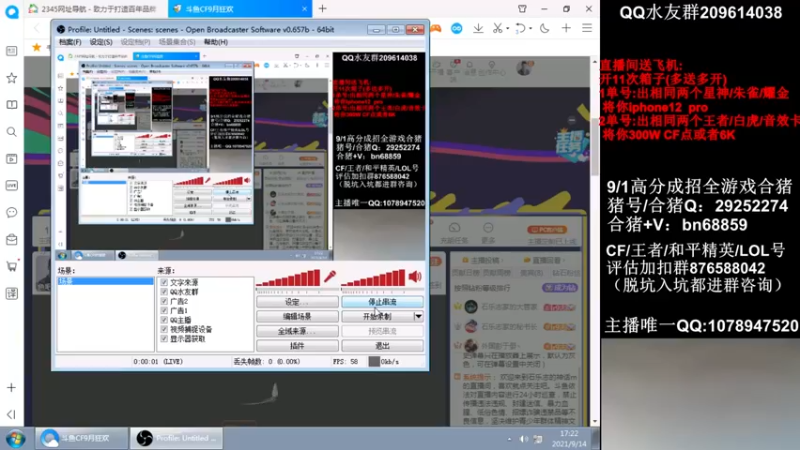Image resolution: width=800 pixels, height=450 pixels.
Task: Uncheck the 文字来源 source
Action: tap(164, 282)
